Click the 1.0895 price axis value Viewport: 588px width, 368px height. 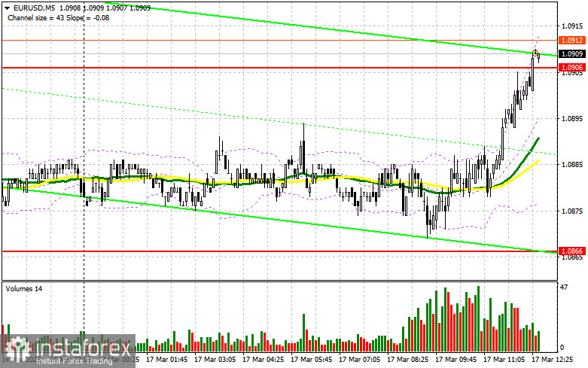(x=573, y=118)
